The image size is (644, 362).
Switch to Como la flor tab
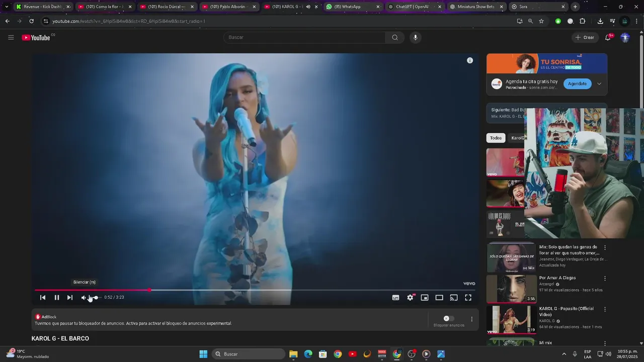[105, 7]
